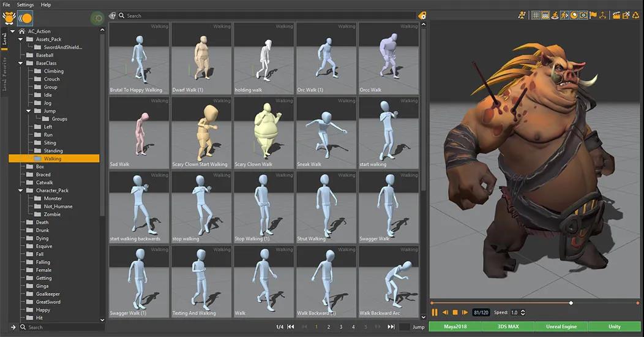Step to the next frame
Viewport: 644px width, 337px height.
tap(465, 312)
